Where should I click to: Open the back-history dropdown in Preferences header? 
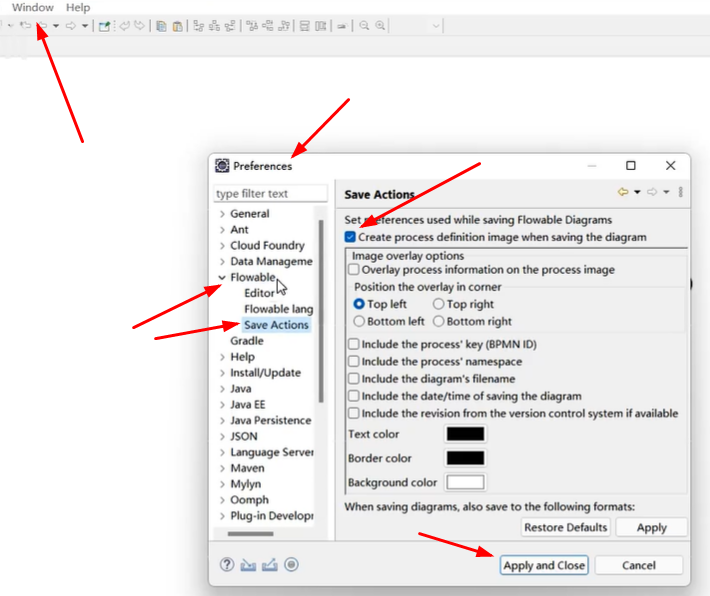637,192
